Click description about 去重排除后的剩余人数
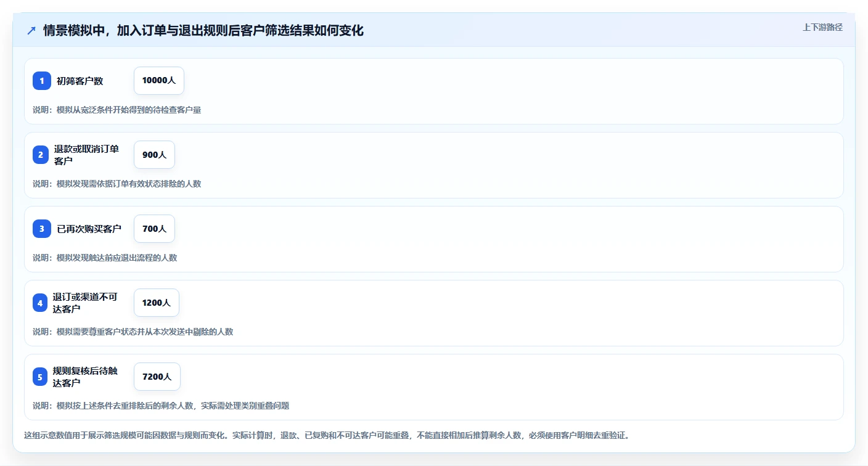Viewport: 868px width, 466px height. (x=161, y=406)
